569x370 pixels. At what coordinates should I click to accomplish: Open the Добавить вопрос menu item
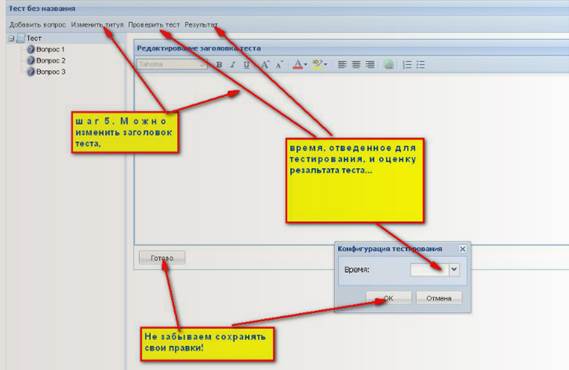pos(37,25)
